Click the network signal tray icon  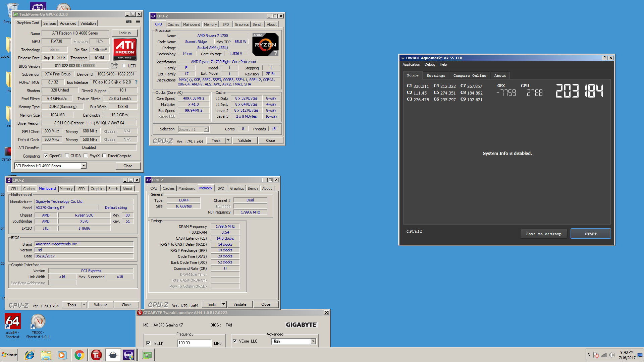point(604,355)
